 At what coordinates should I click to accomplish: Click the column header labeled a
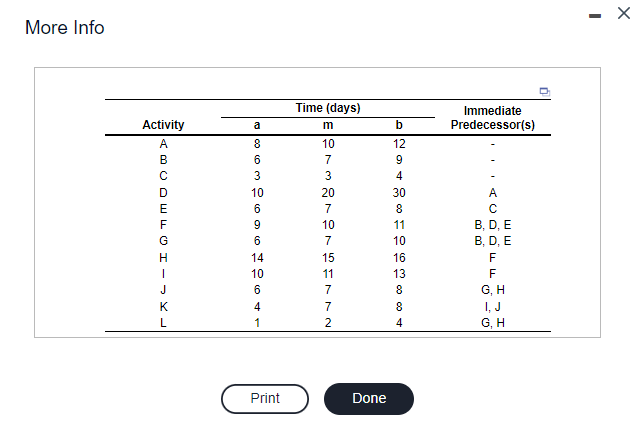tap(257, 125)
